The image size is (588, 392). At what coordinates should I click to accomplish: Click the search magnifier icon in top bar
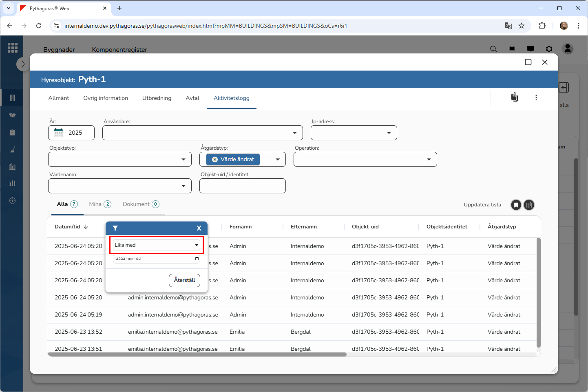tap(493, 49)
